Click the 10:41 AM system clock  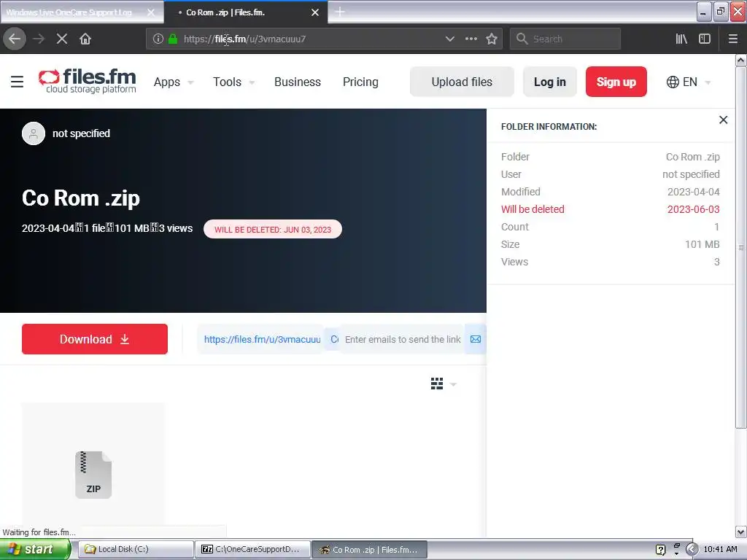pyautogui.click(x=720, y=550)
